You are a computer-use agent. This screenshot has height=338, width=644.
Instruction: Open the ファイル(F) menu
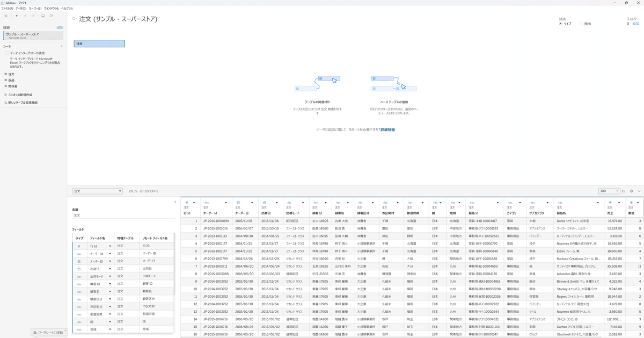[8, 9]
